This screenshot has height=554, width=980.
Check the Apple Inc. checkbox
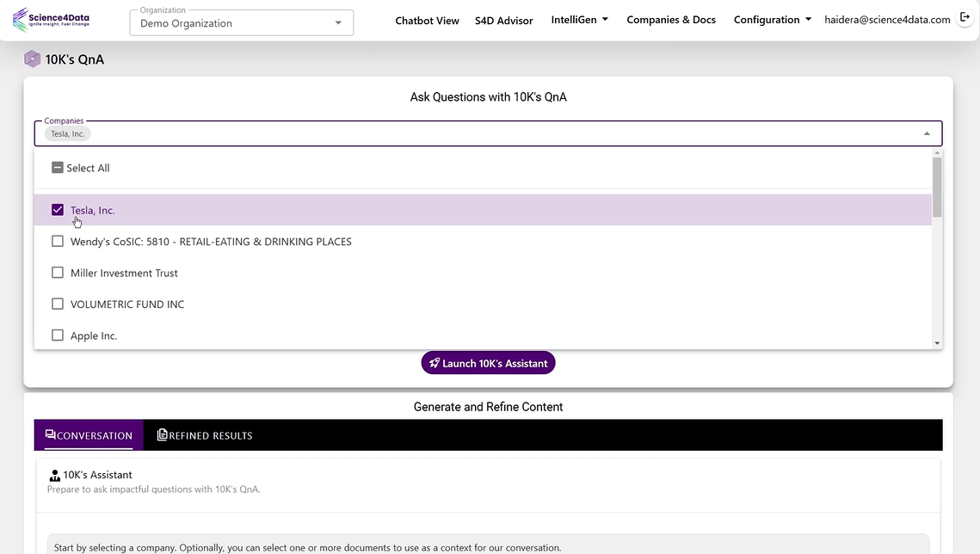tap(57, 335)
